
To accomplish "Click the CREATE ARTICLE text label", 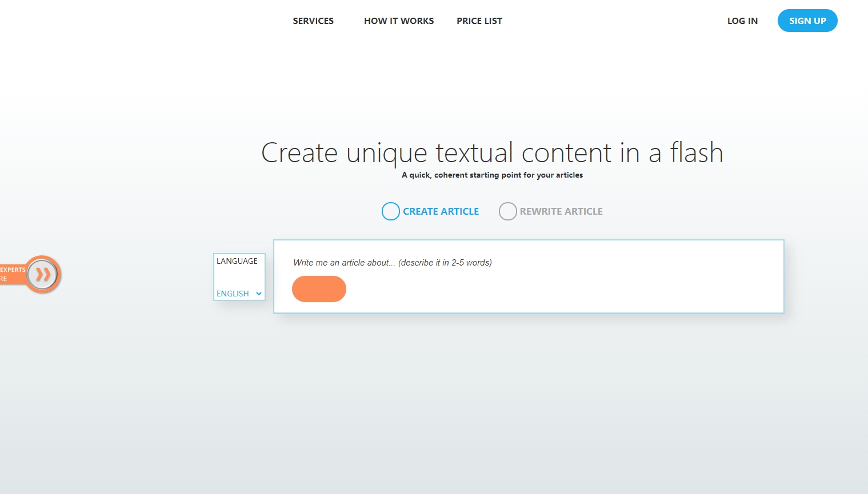I will (x=441, y=211).
